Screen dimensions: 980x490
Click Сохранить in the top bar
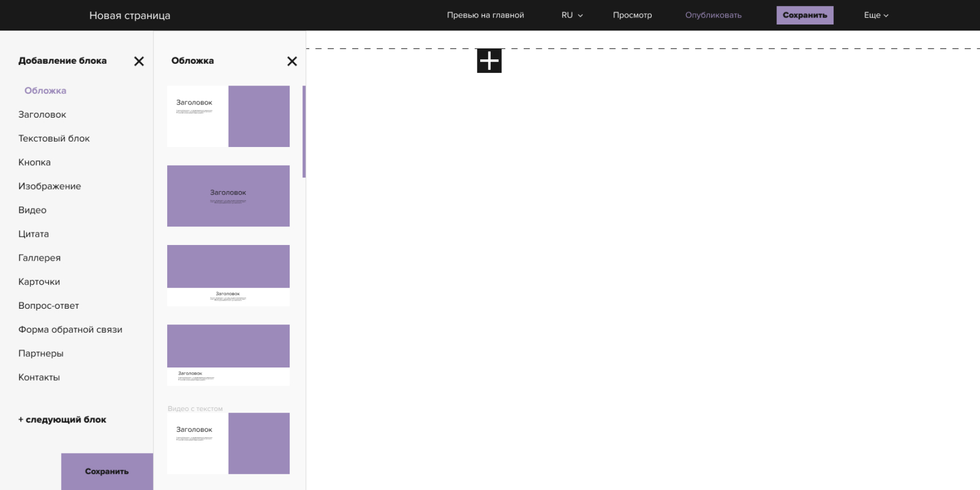pos(804,15)
